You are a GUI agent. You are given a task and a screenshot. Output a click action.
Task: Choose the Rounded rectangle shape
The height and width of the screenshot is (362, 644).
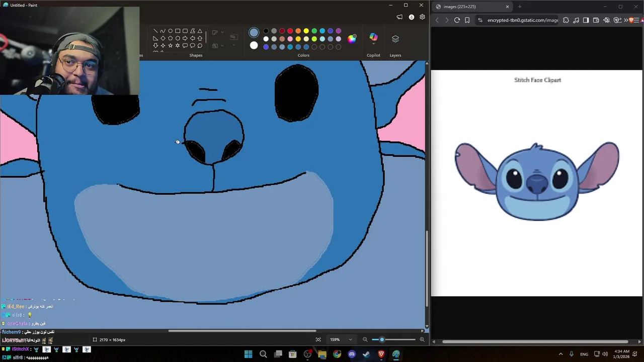pos(185,31)
